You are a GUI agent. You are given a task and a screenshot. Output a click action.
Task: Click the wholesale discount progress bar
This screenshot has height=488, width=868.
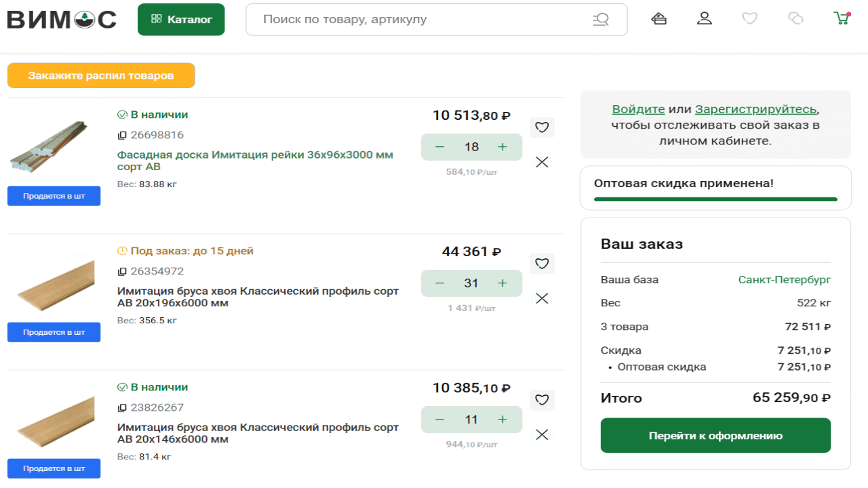click(715, 199)
